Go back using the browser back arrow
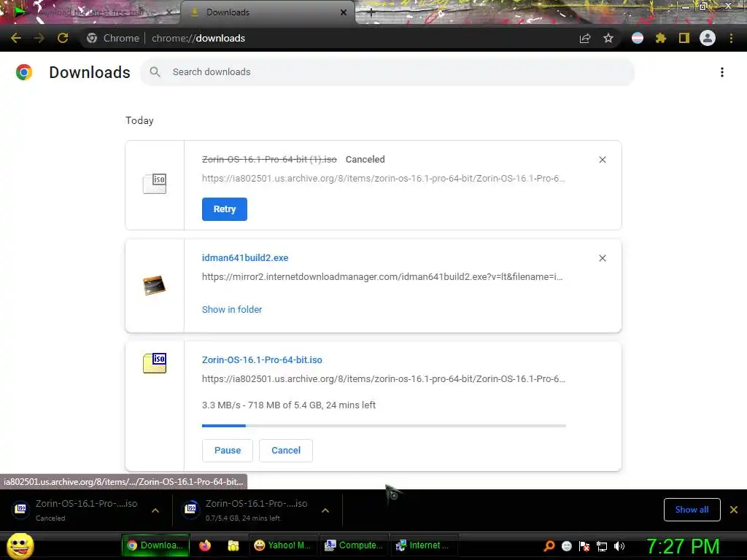The image size is (747, 560). [16, 38]
